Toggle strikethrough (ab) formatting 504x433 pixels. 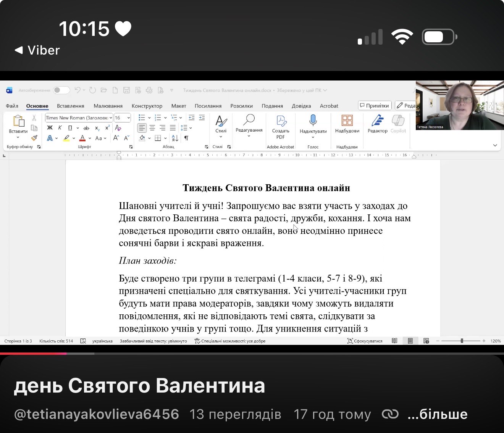point(86,128)
